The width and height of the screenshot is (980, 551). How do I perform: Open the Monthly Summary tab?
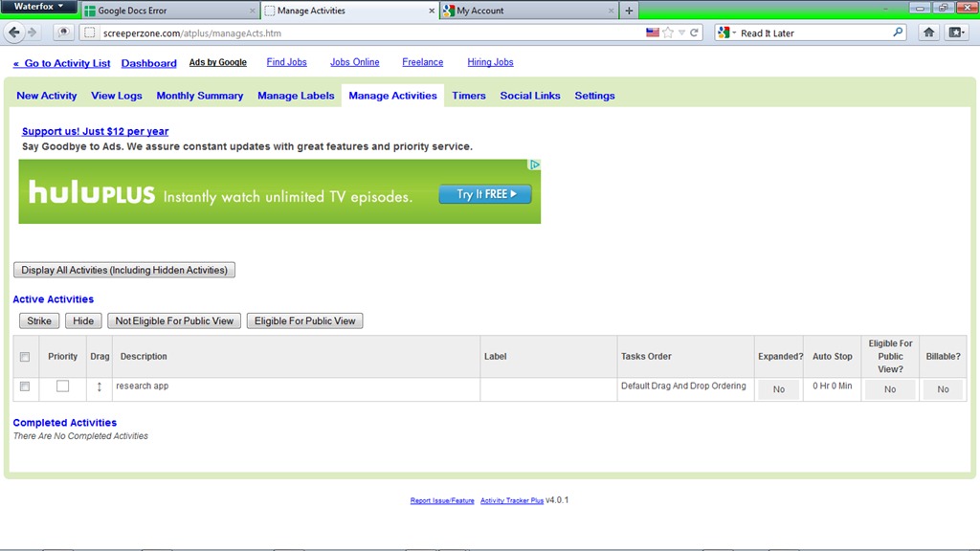pos(199,96)
